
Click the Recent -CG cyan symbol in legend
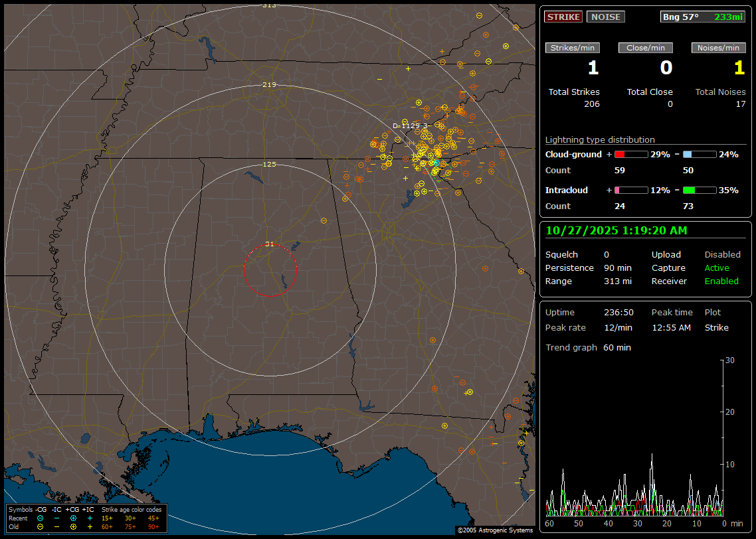click(40, 518)
